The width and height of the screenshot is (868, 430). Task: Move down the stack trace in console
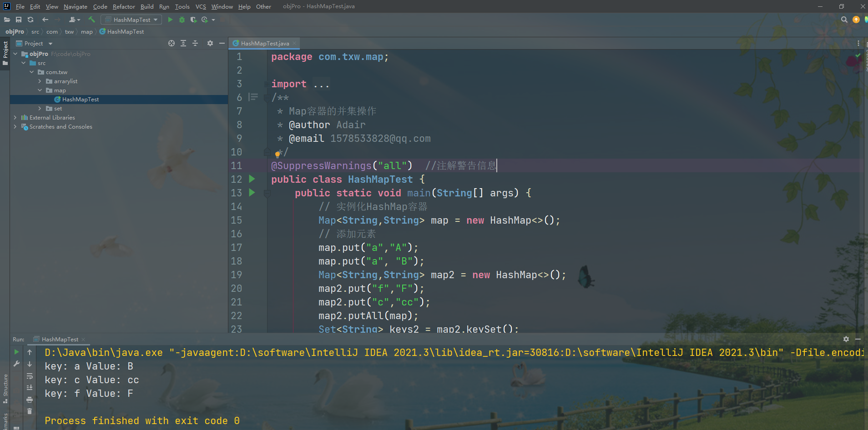coord(30,364)
